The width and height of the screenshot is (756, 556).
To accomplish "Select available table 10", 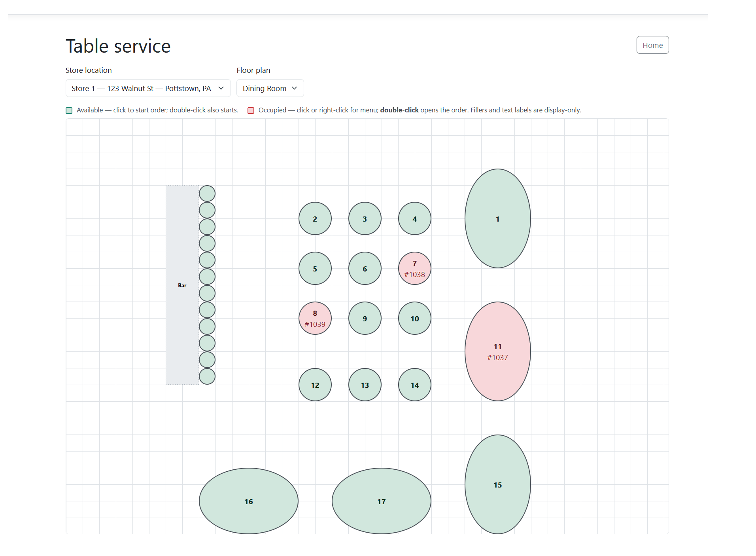I will pyautogui.click(x=414, y=318).
